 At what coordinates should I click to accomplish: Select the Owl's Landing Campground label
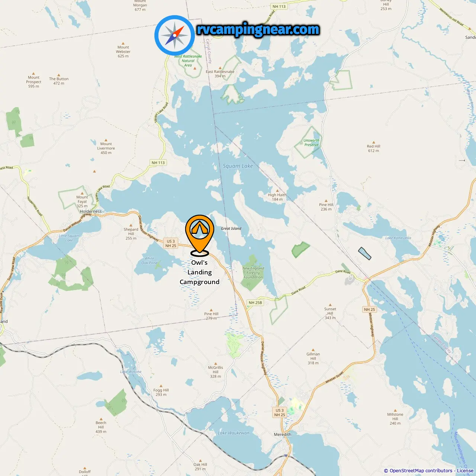200,272
